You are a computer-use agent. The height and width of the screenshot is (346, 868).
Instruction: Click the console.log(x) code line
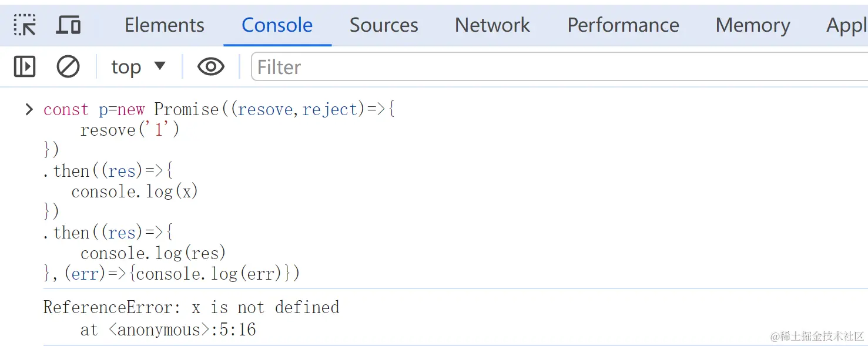pos(135,192)
